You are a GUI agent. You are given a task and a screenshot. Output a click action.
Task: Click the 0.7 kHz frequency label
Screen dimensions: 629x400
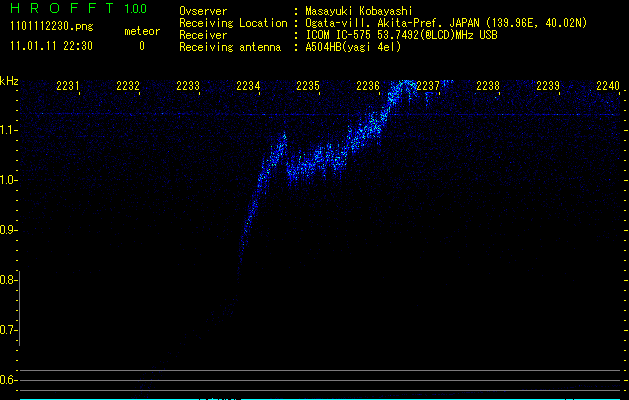coord(8,330)
